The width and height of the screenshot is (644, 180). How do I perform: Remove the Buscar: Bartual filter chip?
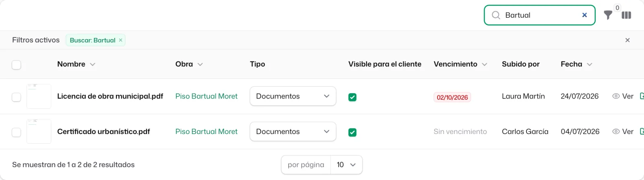click(120, 40)
